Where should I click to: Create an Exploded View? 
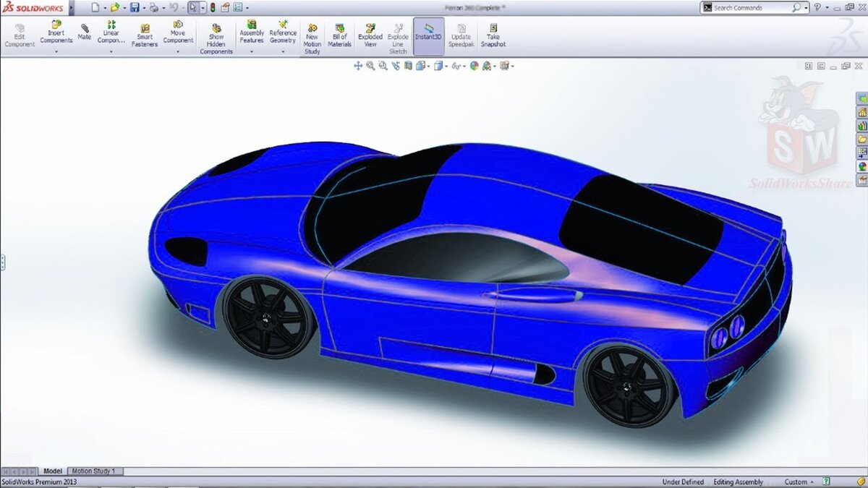coord(370,35)
